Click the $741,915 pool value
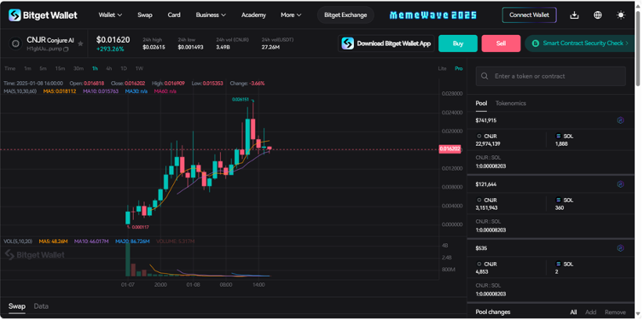This screenshot has height=320, width=644. pos(486,120)
